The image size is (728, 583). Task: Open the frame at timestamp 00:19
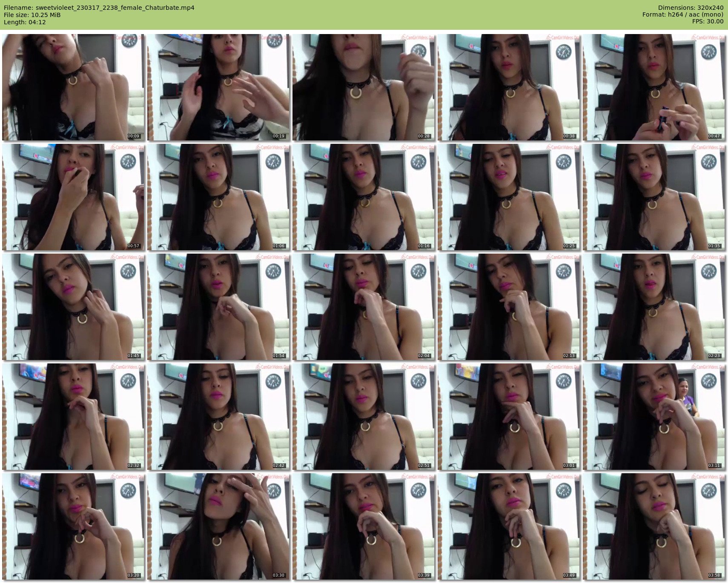[218, 87]
